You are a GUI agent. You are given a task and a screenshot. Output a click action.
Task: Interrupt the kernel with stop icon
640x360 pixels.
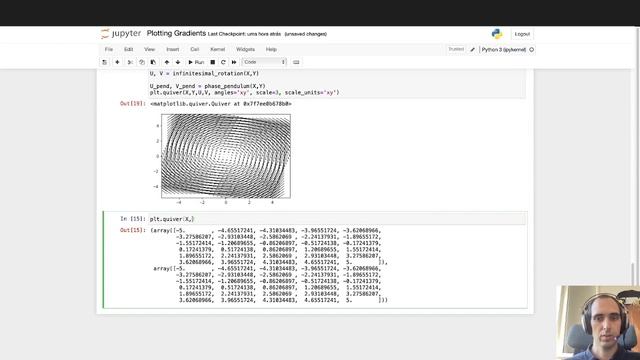tap(213, 62)
